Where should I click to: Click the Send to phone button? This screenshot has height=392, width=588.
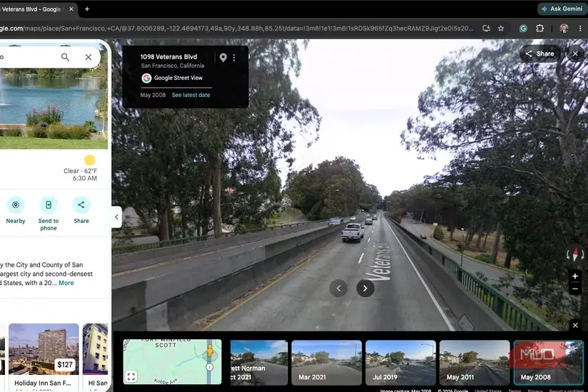pyautogui.click(x=48, y=214)
